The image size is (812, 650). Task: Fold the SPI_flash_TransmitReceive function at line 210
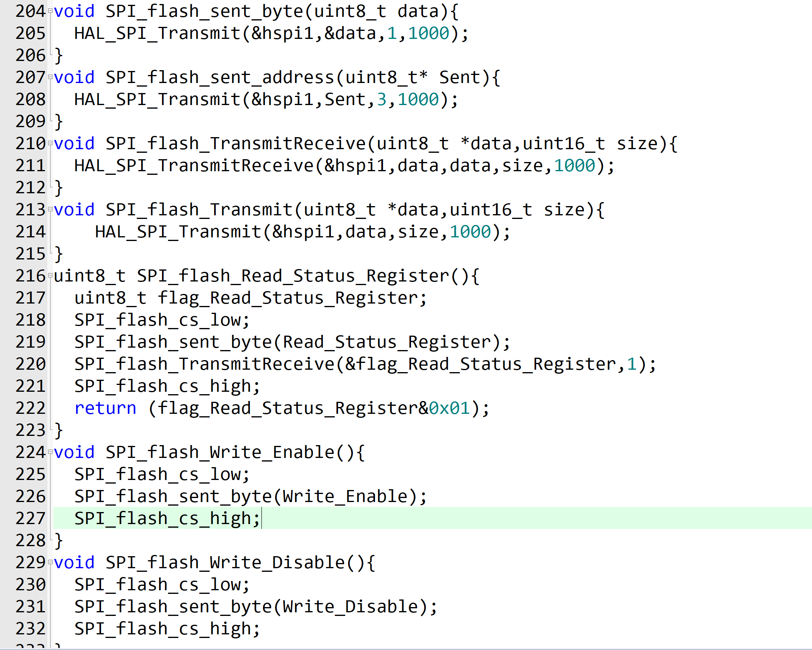coord(50,143)
